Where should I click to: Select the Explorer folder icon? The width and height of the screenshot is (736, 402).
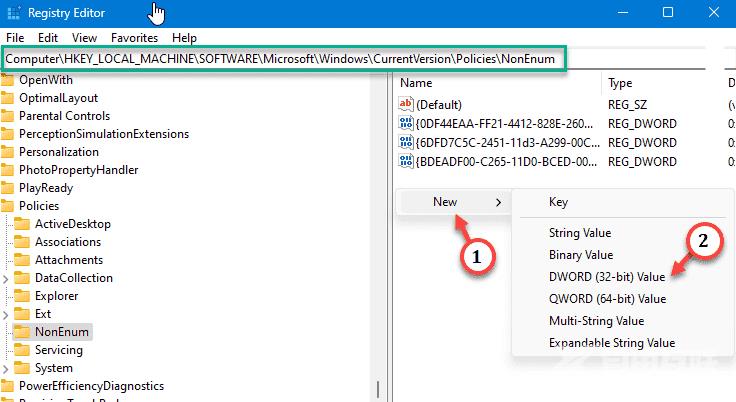(x=22, y=296)
